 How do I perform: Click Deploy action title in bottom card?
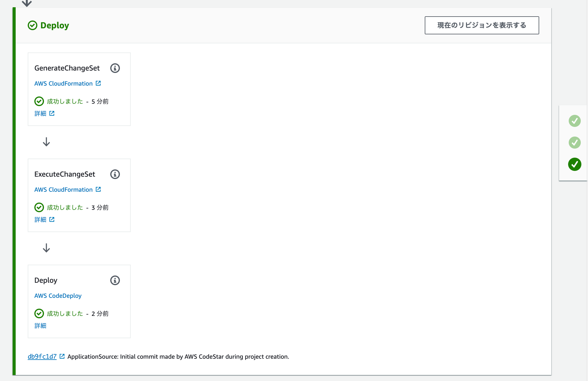tap(46, 280)
